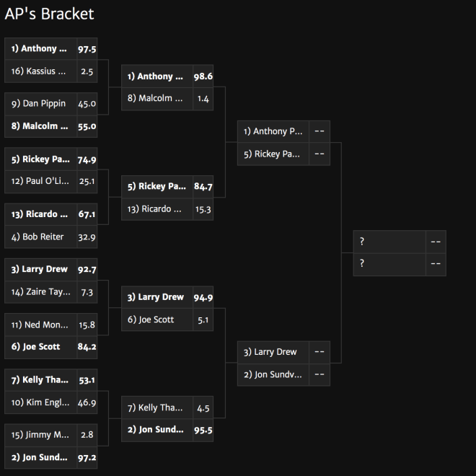Click the AP's Bracket title

(x=49, y=14)
